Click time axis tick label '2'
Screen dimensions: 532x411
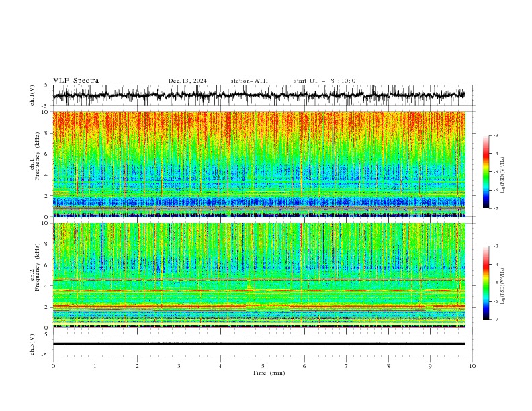coord(137,366)
